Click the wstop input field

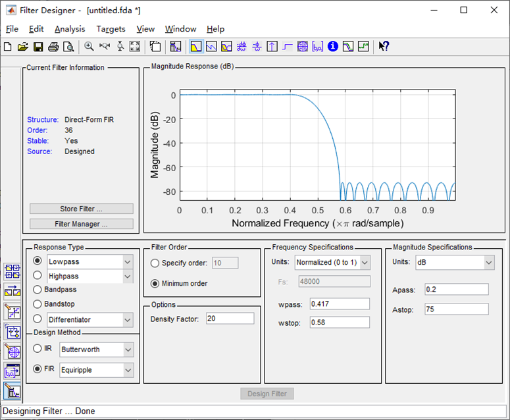tap(340, 323)
